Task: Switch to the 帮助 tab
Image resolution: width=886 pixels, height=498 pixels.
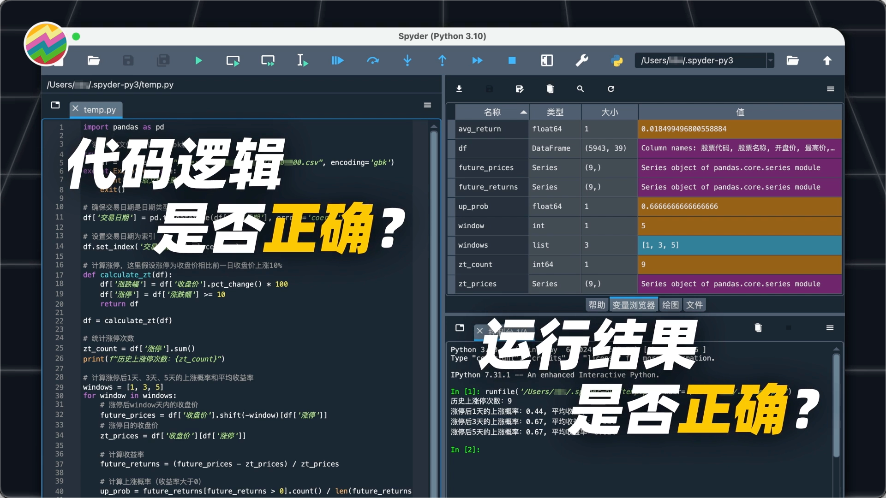Action: click(596, 304)
